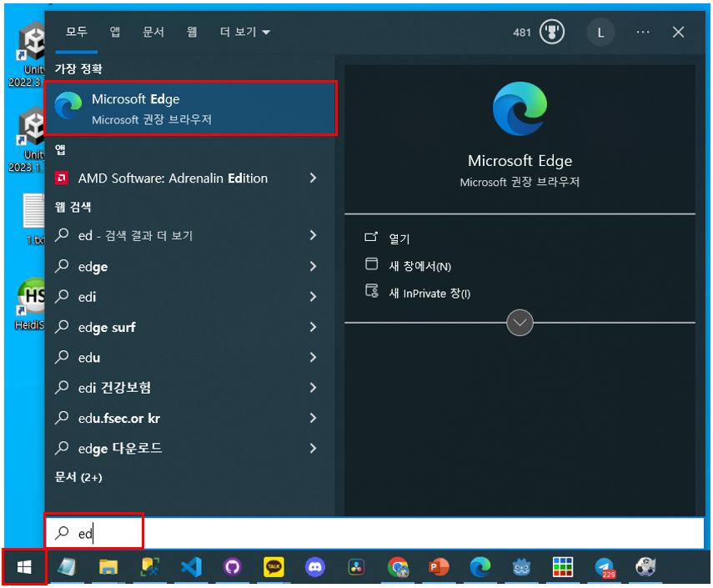The width and height of the screenshot is (713, 588).
Task: Expand the 'edi 건강보험' result arrow
Action: click(x=313, y=388)
